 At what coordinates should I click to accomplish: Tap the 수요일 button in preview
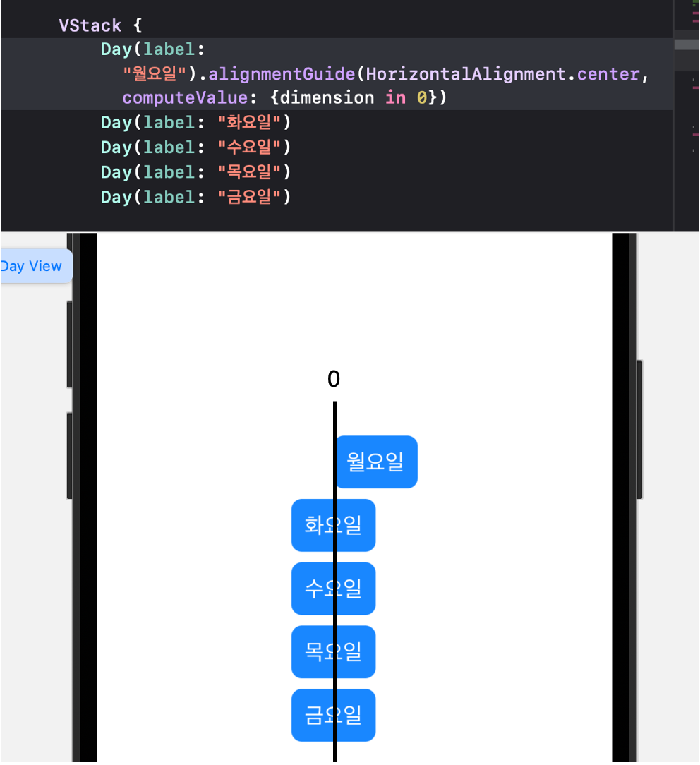click(333, 589)
